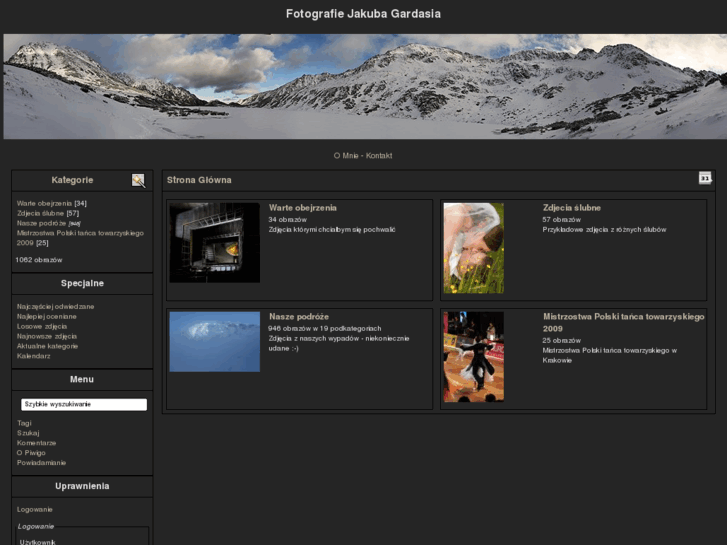Open the calendar view icon beside Strona Główna

pyautogui.click(x=705, y=178)
